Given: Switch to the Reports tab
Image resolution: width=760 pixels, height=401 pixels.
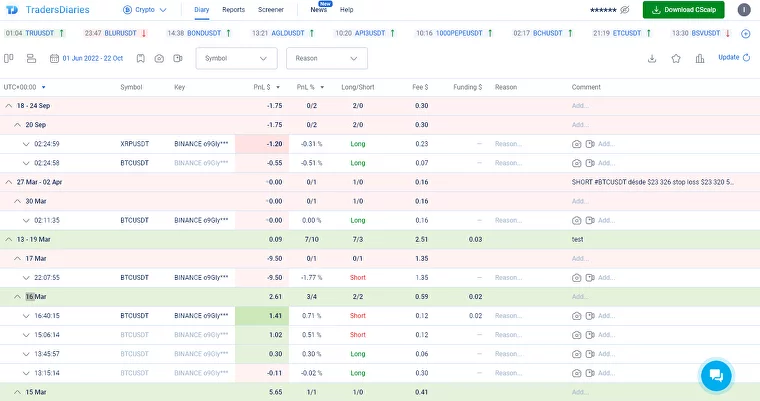Looking at the screenshot, I should [x=233, y=10].
